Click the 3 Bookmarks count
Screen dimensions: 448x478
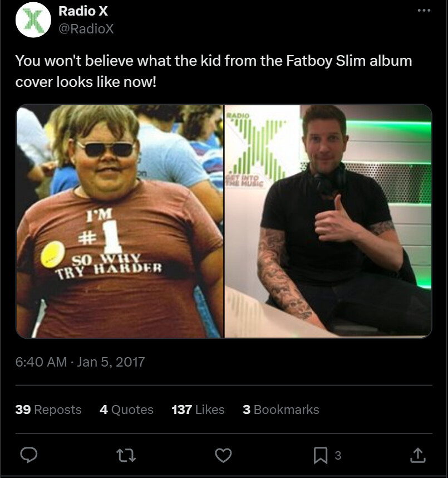pos(280,409)
